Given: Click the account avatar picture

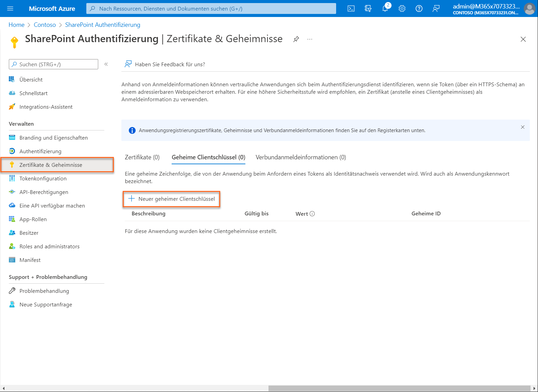Looking at the screenshot, I should [x=530, y=8].
